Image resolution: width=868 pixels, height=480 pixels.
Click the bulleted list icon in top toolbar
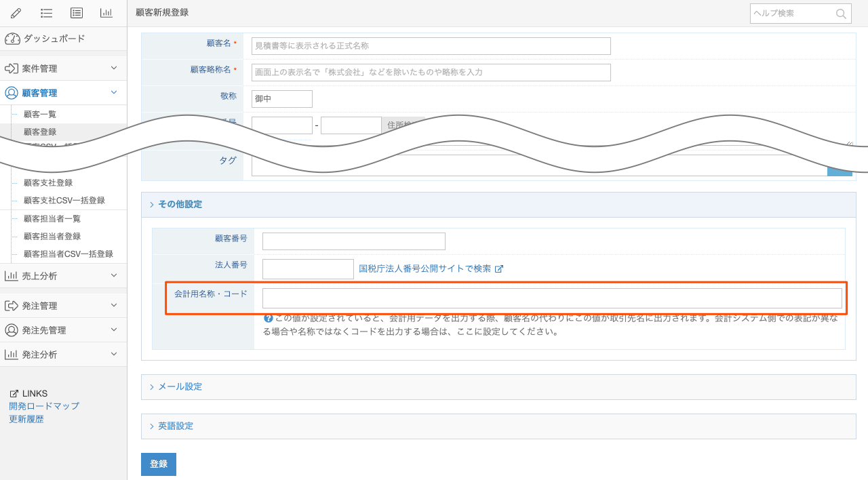pos(47,13)
